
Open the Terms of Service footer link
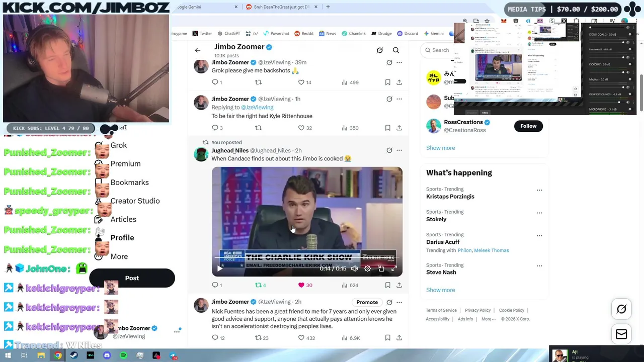coord(441,310)
